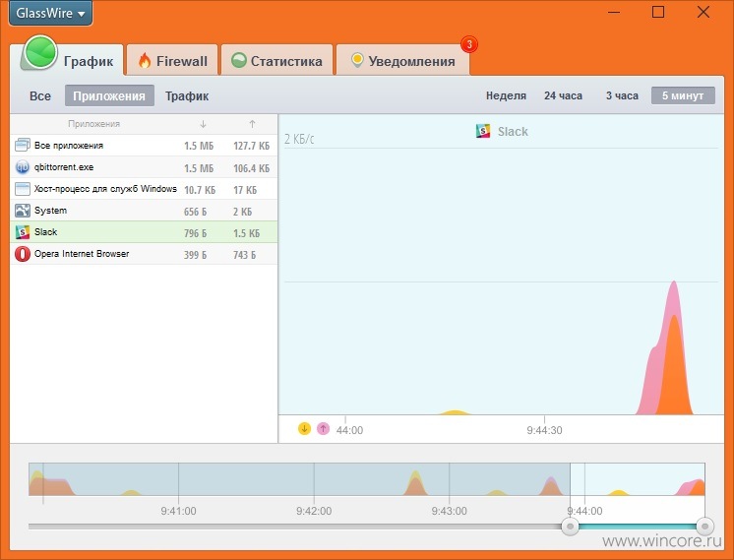Viewport: 734px width, 560px height.
Task: Sort by download arrow column header
Action: pos(203,124)
